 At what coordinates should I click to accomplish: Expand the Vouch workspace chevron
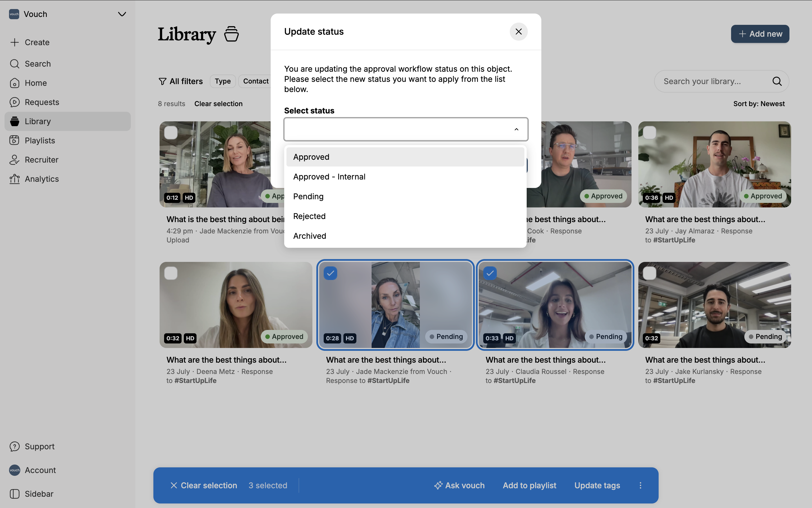[x=122, y=14]
